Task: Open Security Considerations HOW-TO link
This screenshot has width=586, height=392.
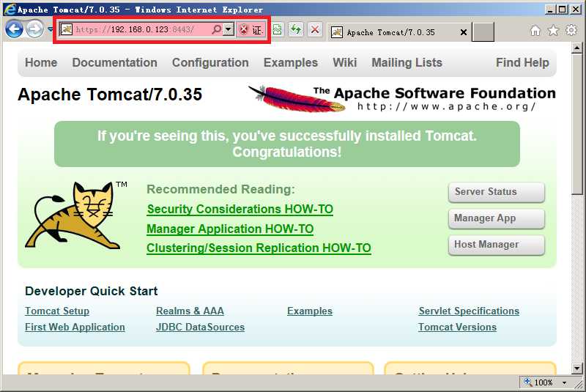Action: pos(240,210)
